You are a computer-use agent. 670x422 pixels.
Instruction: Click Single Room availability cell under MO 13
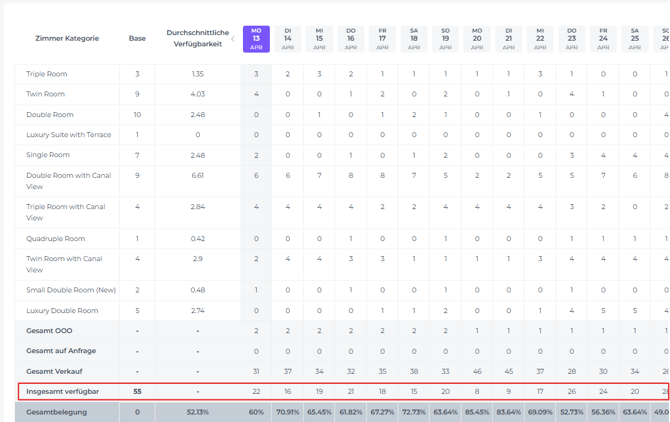tap(257, 155)
